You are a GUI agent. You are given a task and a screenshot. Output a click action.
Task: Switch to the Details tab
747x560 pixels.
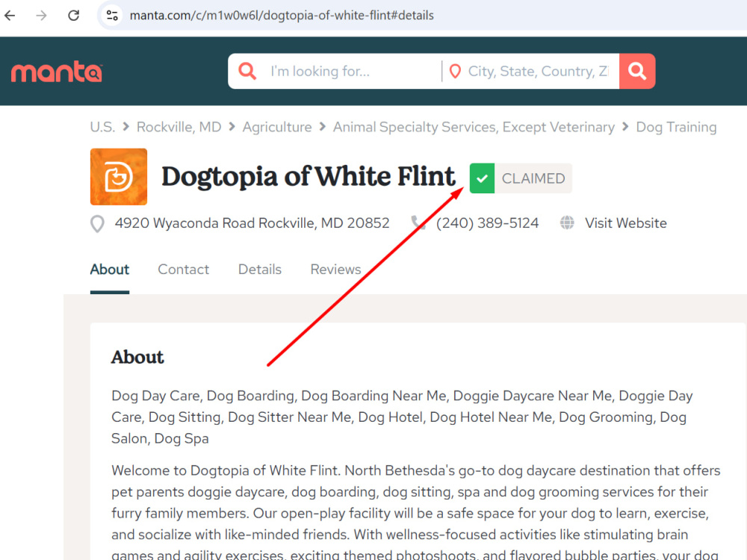pyautogui.click(x=260, y=270)
